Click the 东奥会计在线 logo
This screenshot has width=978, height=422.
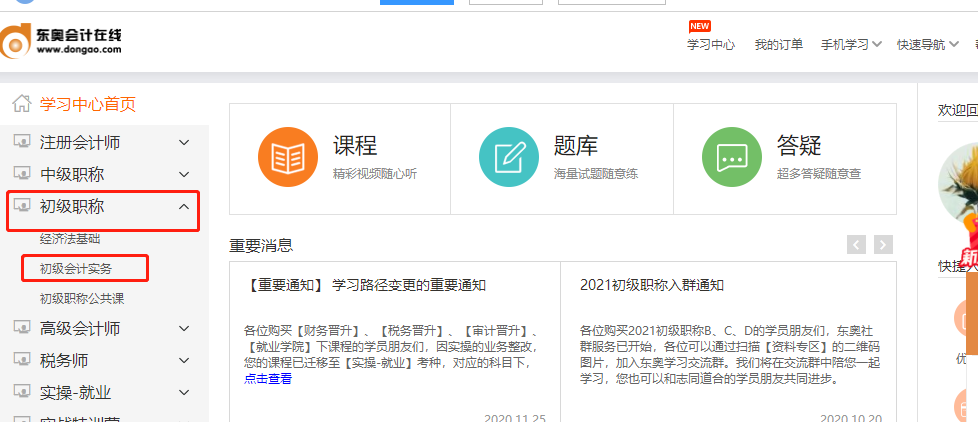[62, 42]
